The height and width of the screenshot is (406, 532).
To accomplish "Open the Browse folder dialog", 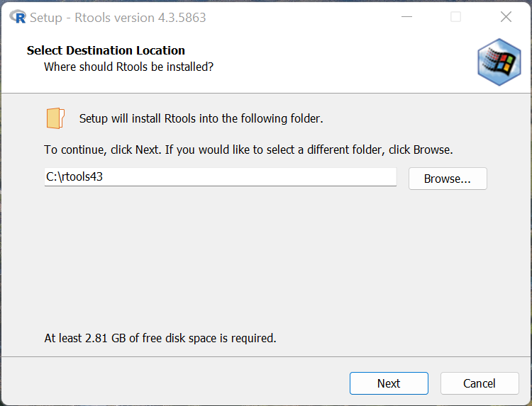I will [x=448, y=179].
